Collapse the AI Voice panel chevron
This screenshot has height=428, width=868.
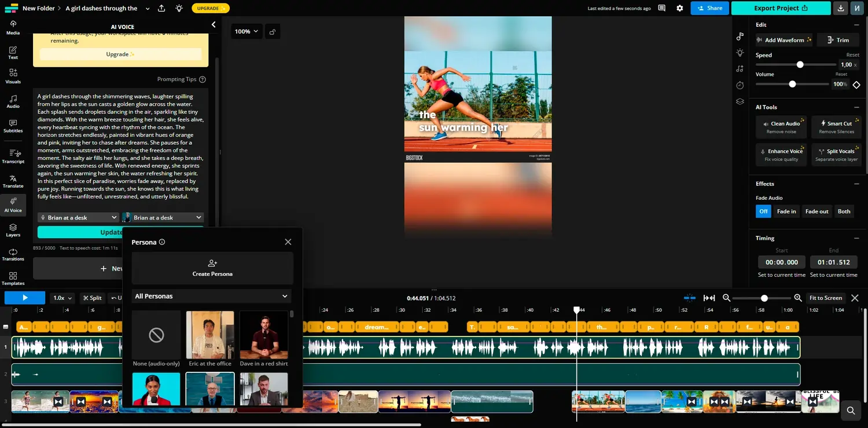(x=214, y=24)
